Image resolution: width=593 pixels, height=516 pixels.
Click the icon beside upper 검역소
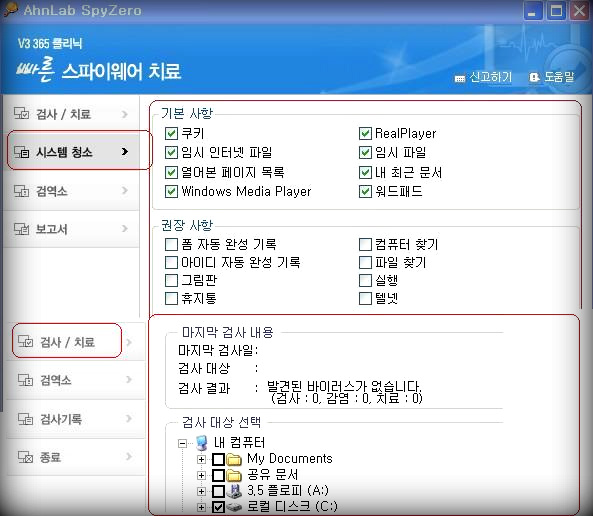coord(21,191)
